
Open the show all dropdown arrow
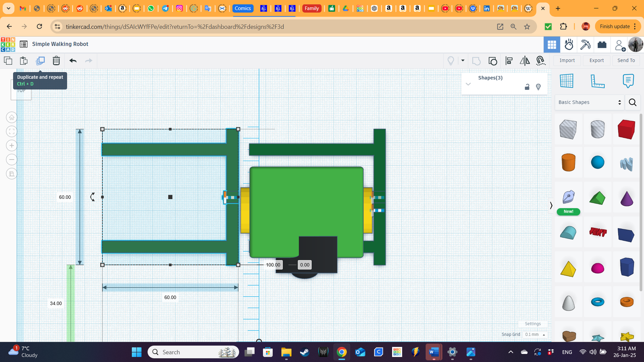[x=462, y=60]
